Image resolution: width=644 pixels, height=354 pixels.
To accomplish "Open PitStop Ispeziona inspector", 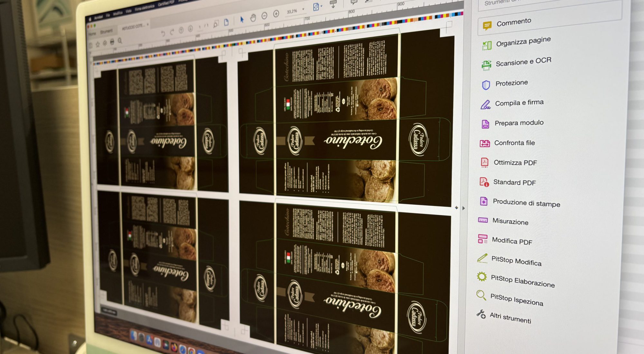I will [x=516, y=300].
